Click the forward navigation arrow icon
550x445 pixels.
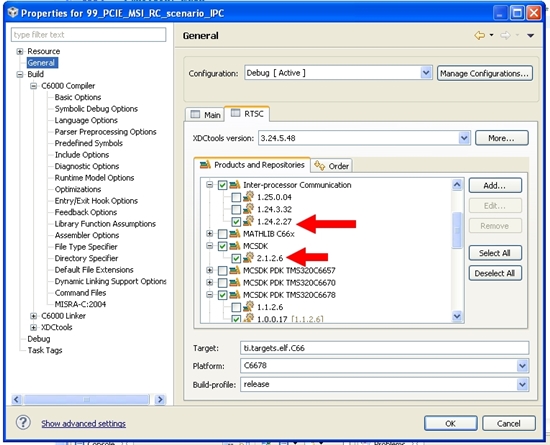[x=505, y=35]
